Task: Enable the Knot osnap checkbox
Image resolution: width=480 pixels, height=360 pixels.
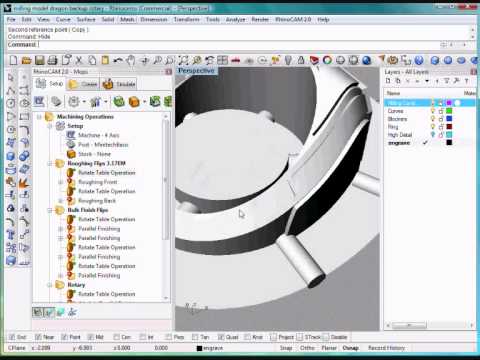Action: (x=247, y=337)
